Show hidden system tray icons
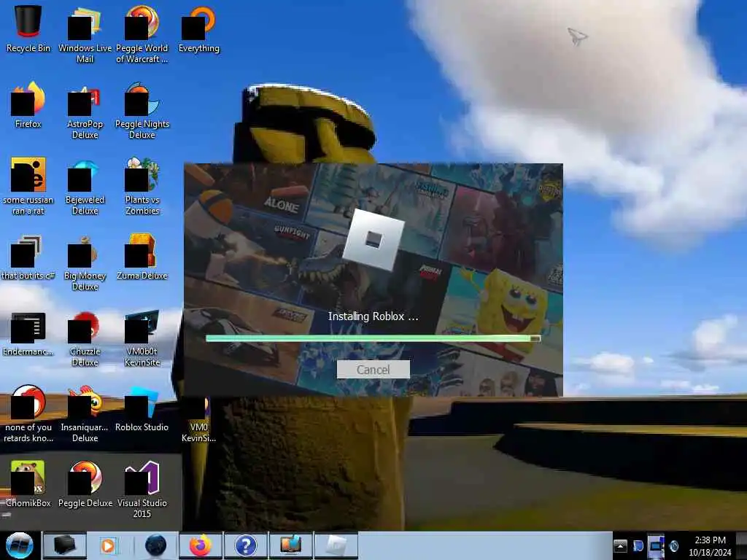Screen dimensions: 747x560 click(x=620, y=545)
